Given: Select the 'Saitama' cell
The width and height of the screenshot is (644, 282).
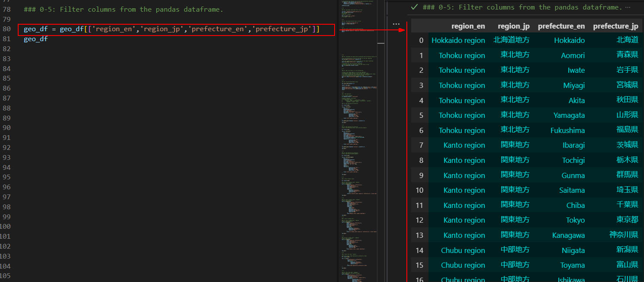Looking at the screenshot, I should pos(571,190).
